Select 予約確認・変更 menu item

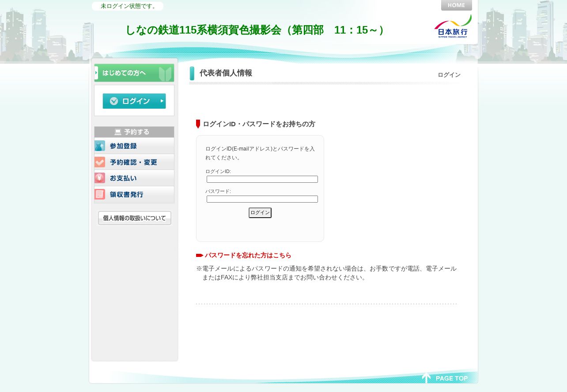point(134,162)
